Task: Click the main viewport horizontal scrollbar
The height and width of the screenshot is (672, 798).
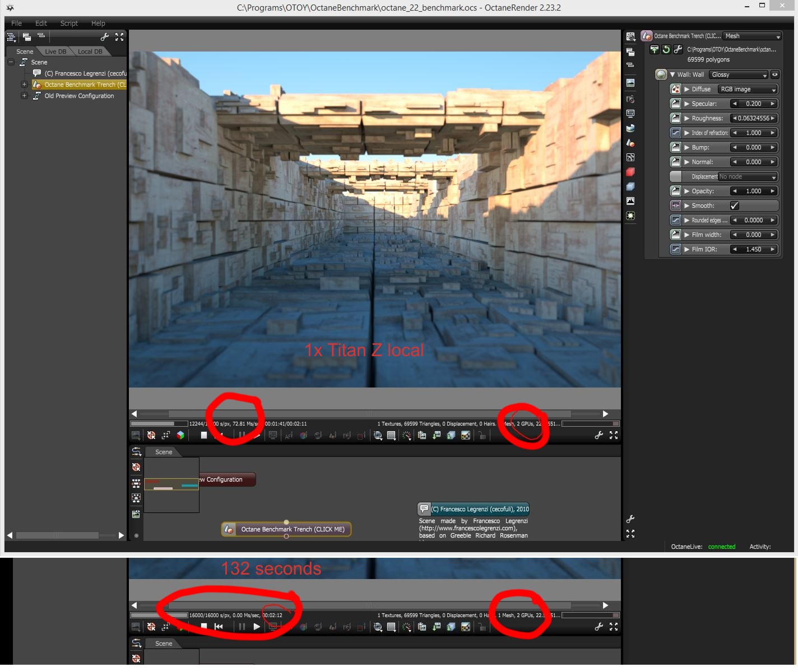Action: click(369, 414)
